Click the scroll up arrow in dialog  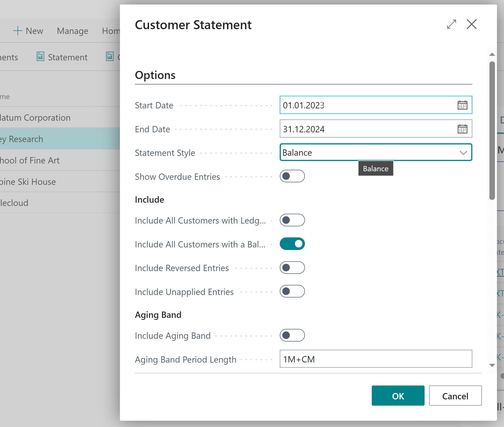click(492, 54)
